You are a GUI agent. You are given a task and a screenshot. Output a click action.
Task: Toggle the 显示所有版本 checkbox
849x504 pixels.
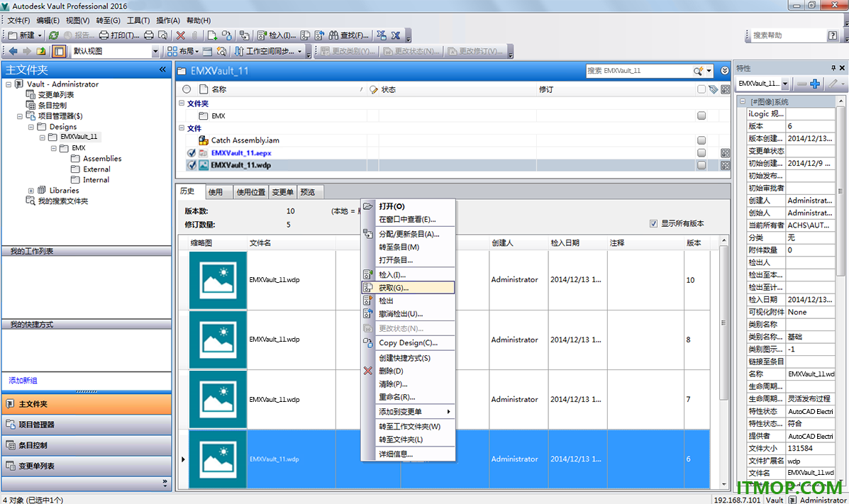pyautogui.click(x=653, y=223)
